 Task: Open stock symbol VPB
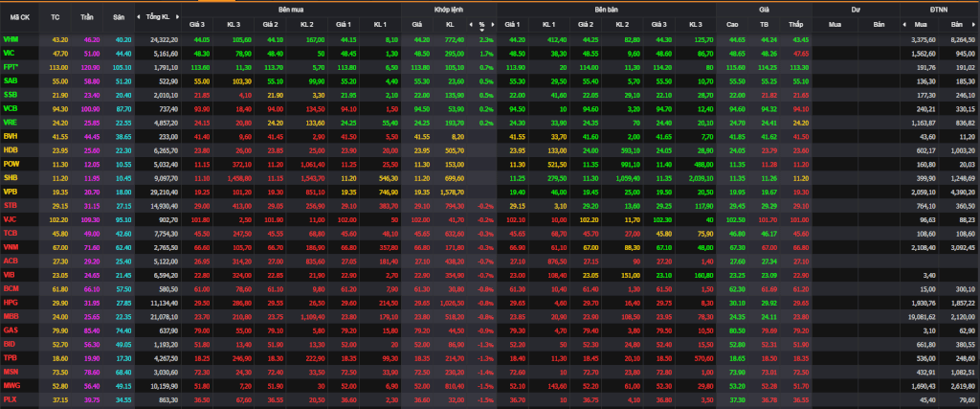pyautogui.click(x=10, y=190)
